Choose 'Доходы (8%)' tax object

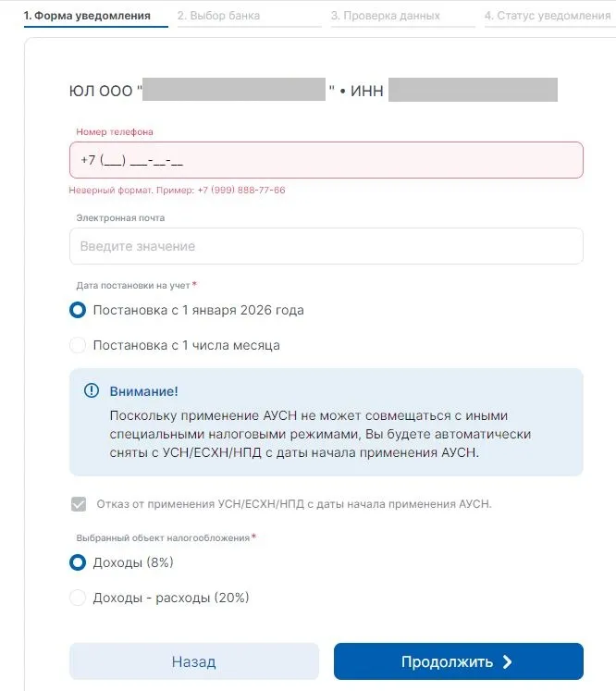pos(78,562)
